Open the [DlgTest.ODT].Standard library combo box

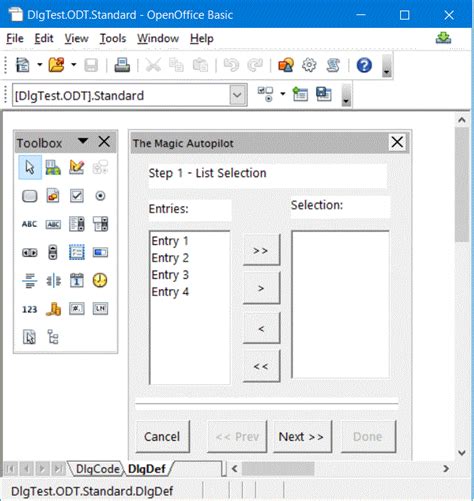(130, 95)
